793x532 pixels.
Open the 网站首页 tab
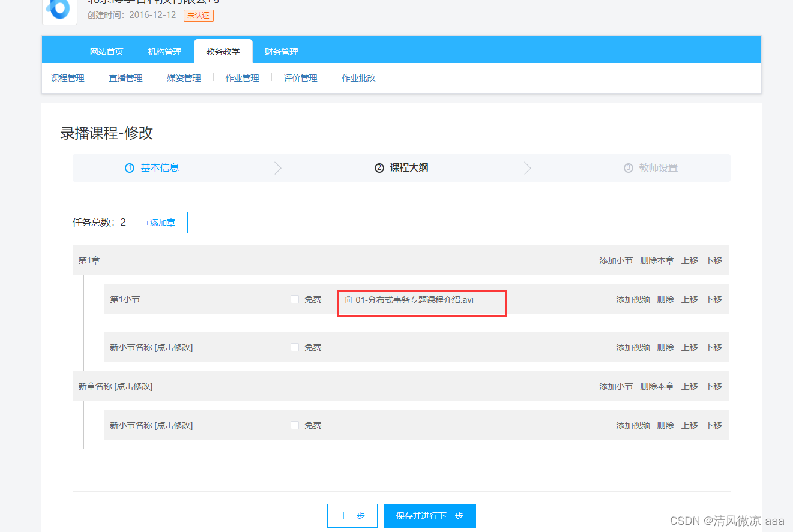pos(107,52)
